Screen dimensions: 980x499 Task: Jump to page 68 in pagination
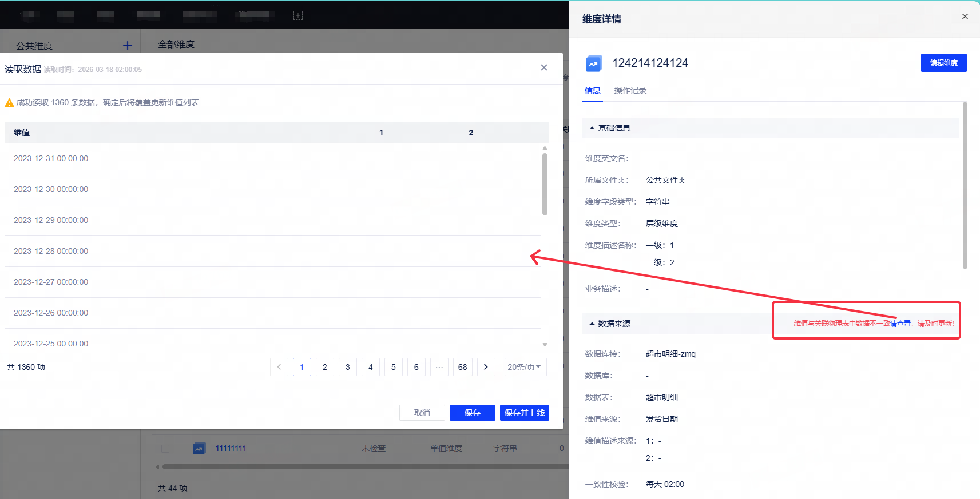pyautogui.click(x=463, y=367)
